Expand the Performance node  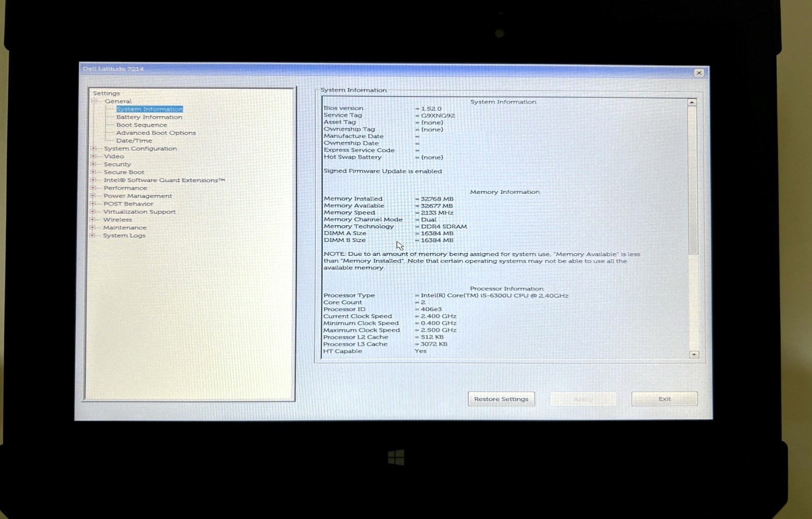(x=93, y=188)
